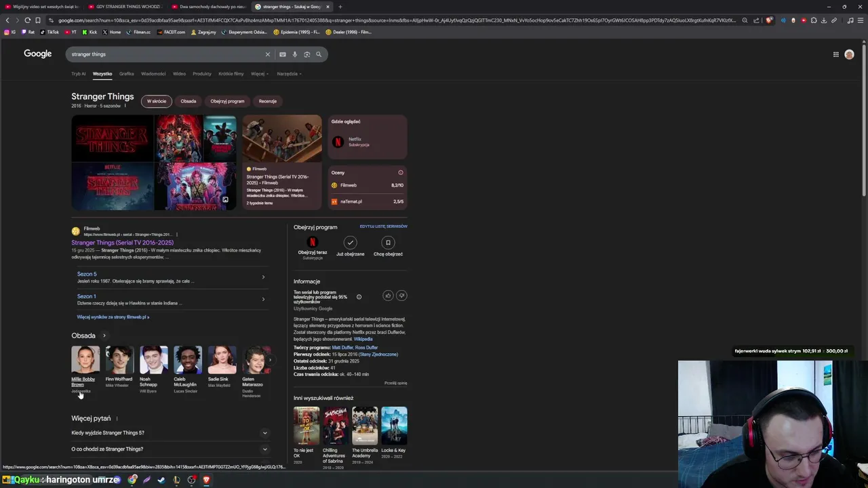Image resolution: width=868 pixels, height=488 pixels.
Task: Open the on-screen keyboard icon in search bar
Action: click(283, 54)
